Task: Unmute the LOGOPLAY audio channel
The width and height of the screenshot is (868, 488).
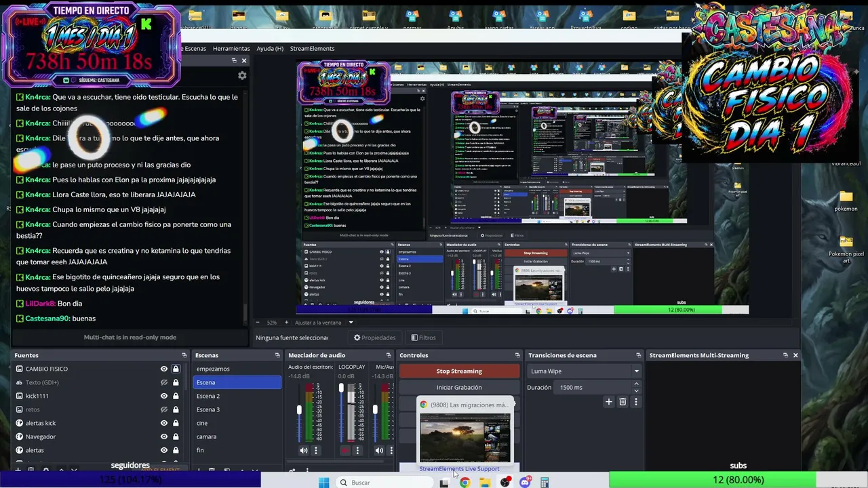Action: click(x=346, y=451)
